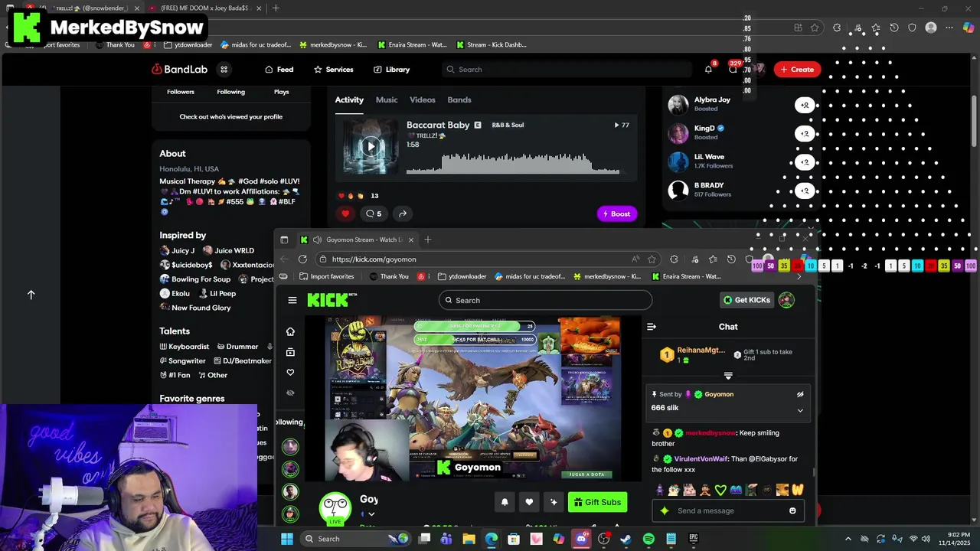980x551 pixels.
Task: Open Epic Games Launcher from taskbar
Action: (694, 539)
